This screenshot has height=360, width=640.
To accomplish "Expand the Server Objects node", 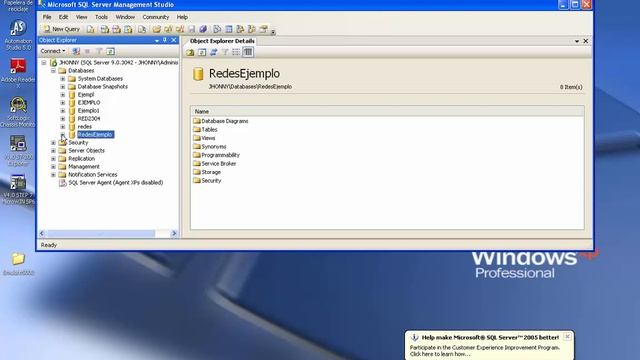I will pos(53,151).
